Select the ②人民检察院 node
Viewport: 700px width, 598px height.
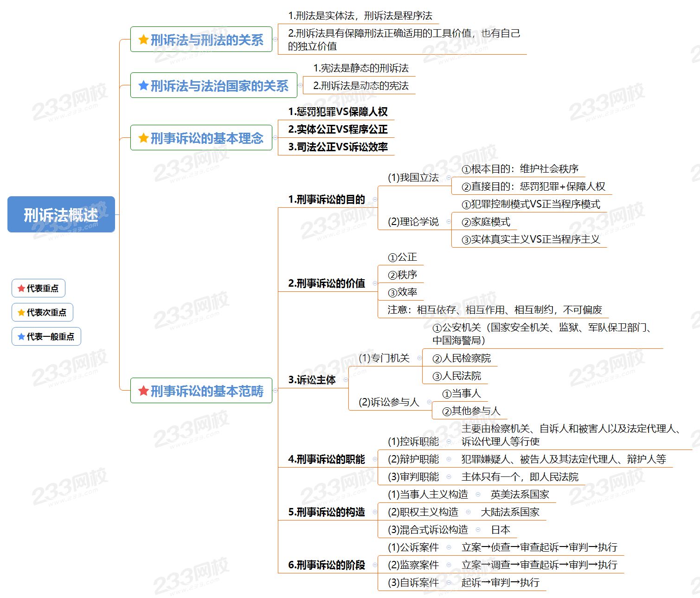tap(461, 358)
